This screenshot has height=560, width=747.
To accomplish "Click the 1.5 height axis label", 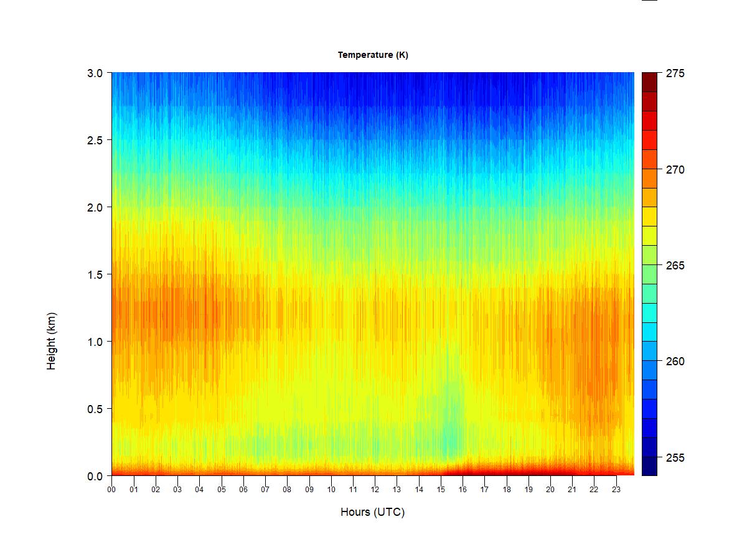I will coord(95,274).
